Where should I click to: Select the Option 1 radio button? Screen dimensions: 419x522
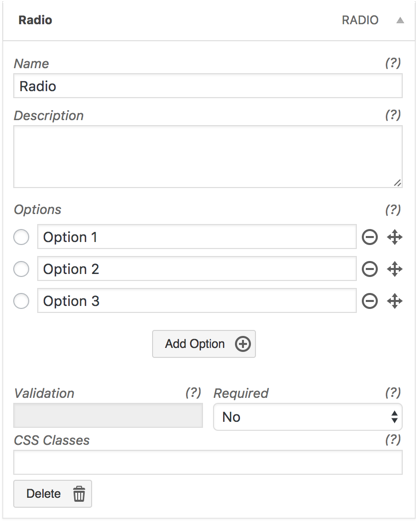coord(21,237)
